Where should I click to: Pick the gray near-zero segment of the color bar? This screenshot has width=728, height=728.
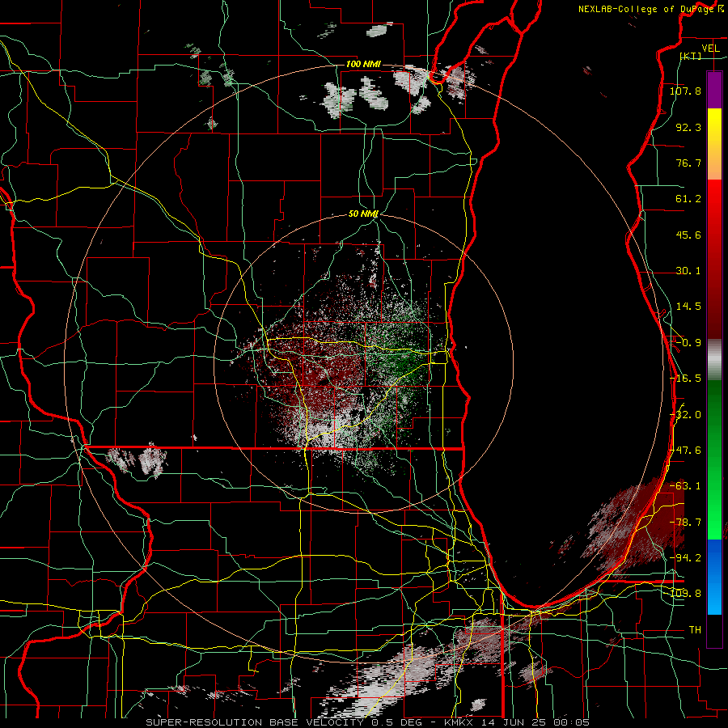click(714, 360)
